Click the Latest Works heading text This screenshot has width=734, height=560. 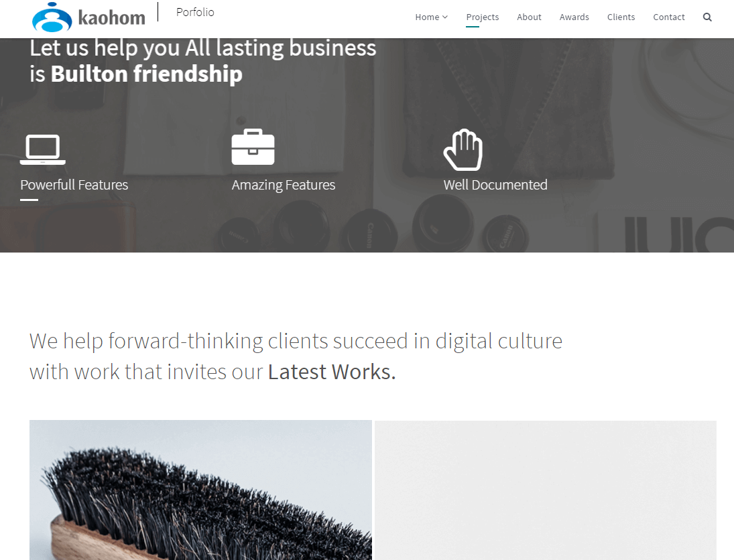click(331, 372)
